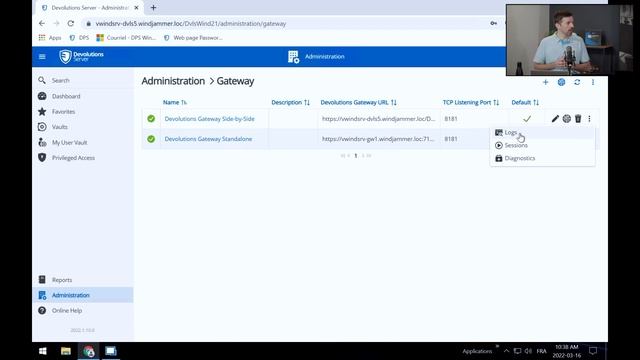Screen dimensions: 640x360
Task: Open File Explorer from taskbar
Action: point(66,351)
